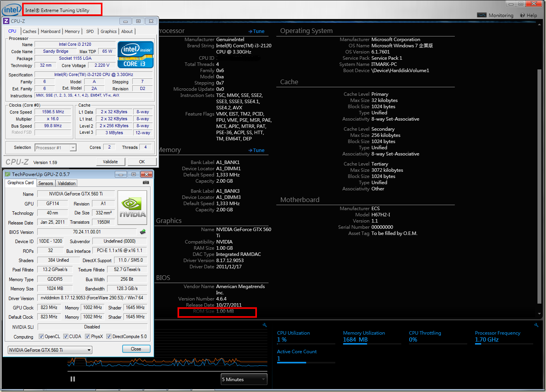Click the Active Core Count value

pos(279,358)
